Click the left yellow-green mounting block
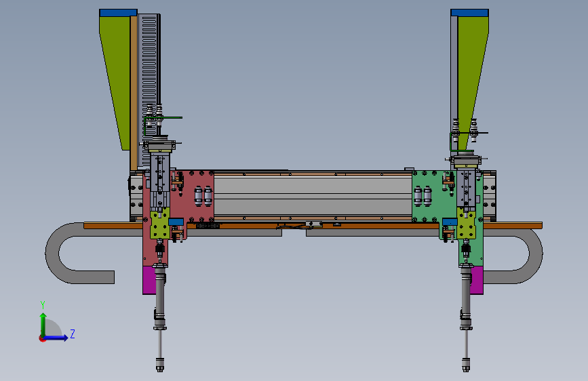Viewport: 588px width, 381px height. point(160,225)
